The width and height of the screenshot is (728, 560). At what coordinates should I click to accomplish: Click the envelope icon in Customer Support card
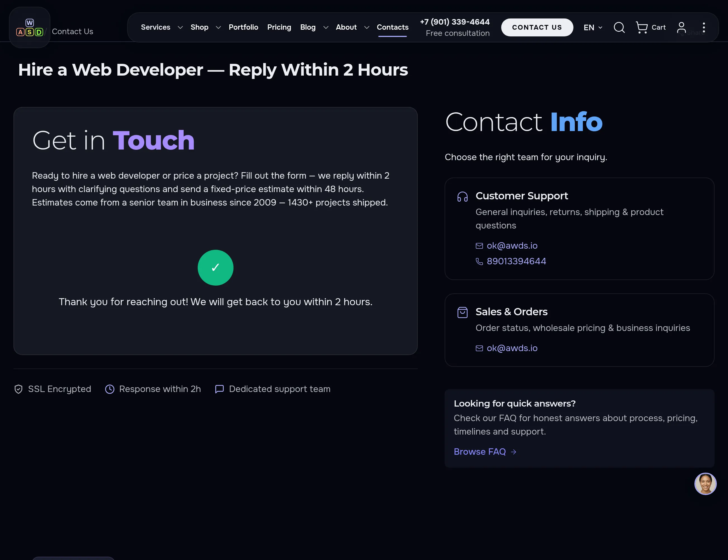479,246
